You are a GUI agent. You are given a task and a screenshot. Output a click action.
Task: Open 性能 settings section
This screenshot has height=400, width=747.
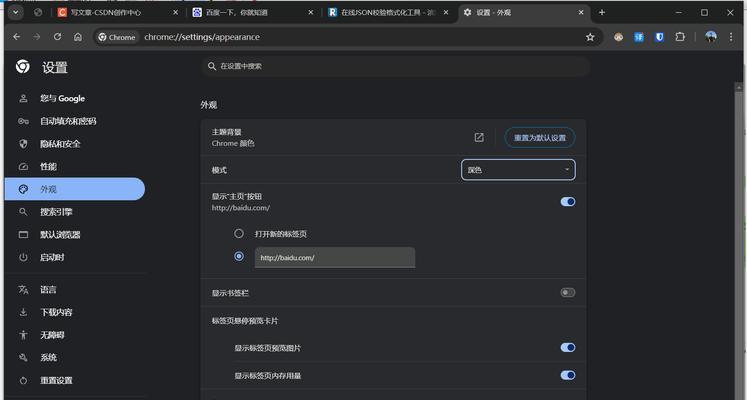[75, 167]
